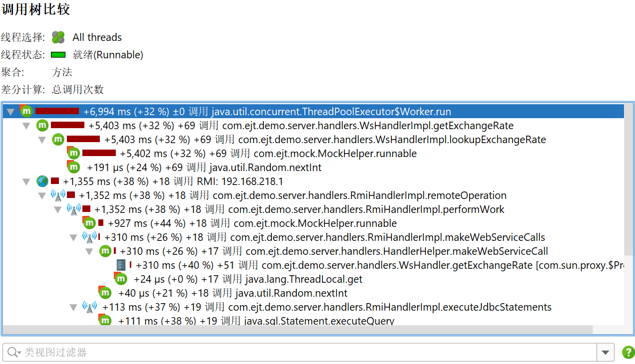Collapse the executeJdbcStatements node

73,307
